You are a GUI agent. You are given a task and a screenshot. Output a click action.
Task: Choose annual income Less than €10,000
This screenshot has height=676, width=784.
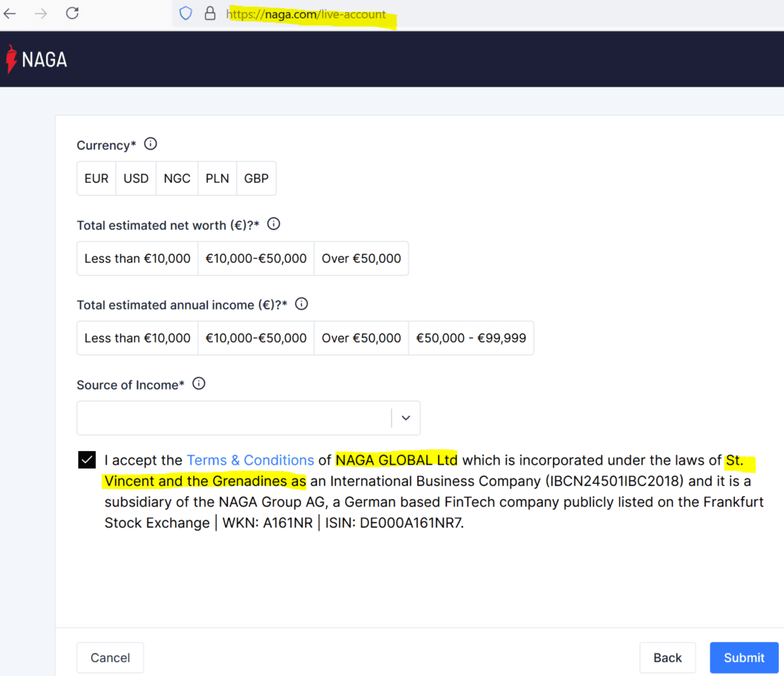click(138, 338)
